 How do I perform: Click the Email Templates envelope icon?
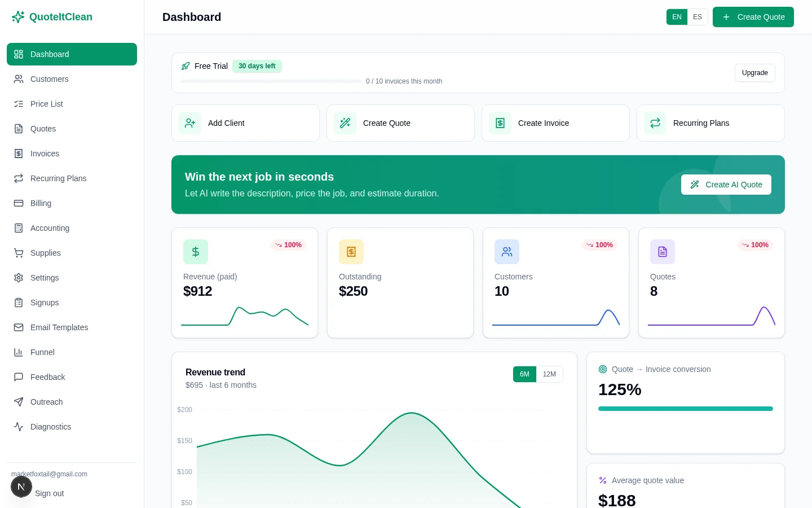click(19, 327)
